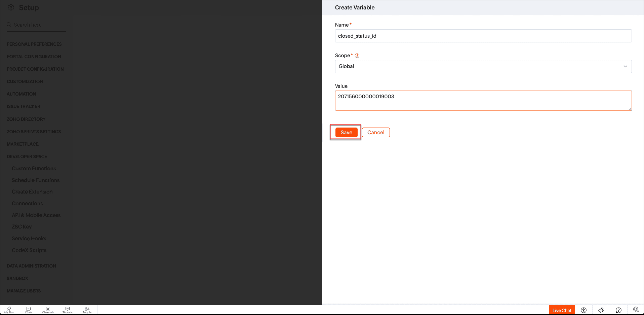Screen dimensions: 644x315
Task: Click the Cancel button
Action: point(376,132)
